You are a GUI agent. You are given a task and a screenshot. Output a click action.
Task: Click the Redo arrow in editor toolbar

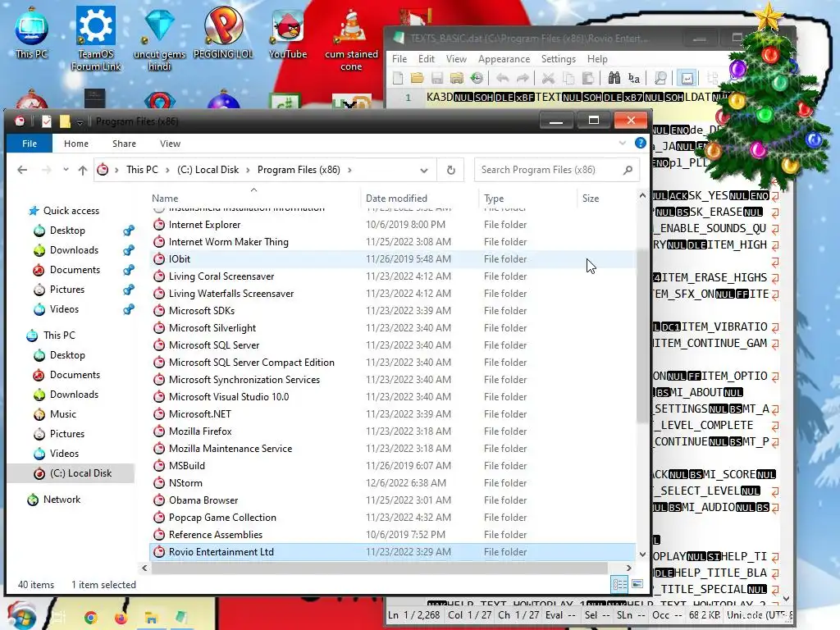point(523,78)
